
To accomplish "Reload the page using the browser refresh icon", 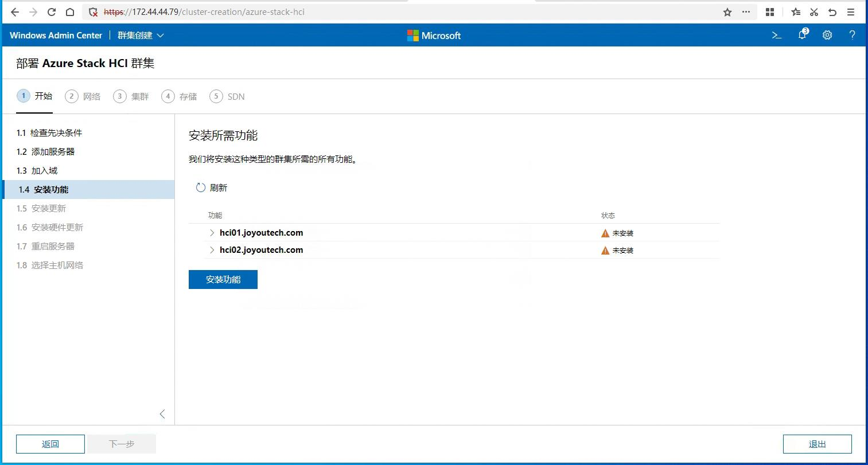I will coord(52,12).
